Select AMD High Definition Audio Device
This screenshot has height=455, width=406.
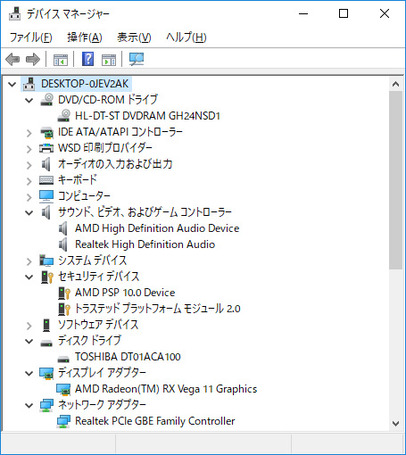157,228
